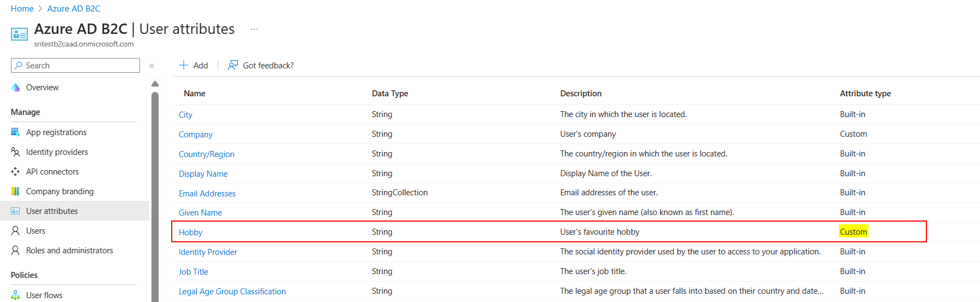The width and height of the screenshot is (980, 302).
Task: Click the Identity providers icon
Action: tap(15, 152)
